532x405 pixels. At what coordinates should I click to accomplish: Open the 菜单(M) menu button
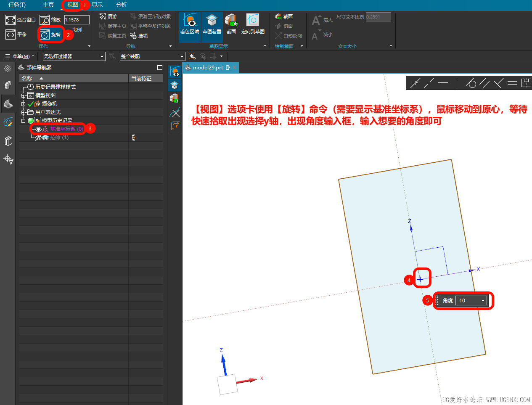click(19, 56)
